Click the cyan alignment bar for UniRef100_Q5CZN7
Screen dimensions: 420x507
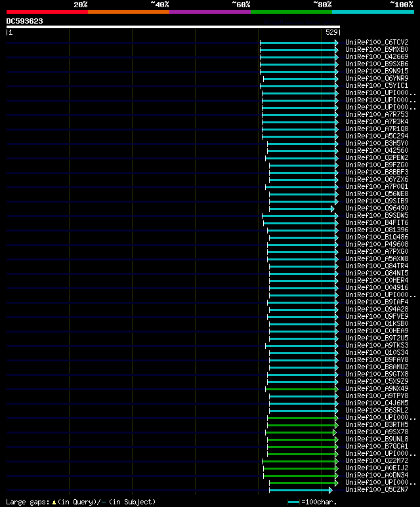(301, 490)
